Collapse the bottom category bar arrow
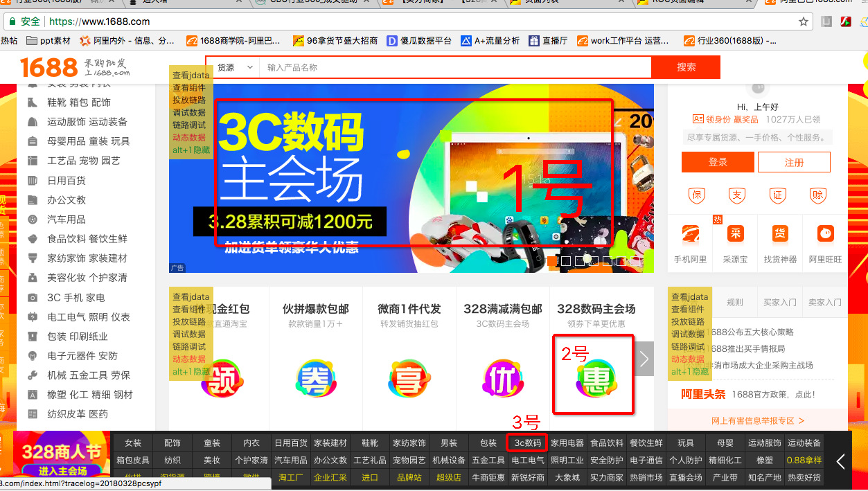The height and width of the screenshot is (491, 868). [840, 461]
